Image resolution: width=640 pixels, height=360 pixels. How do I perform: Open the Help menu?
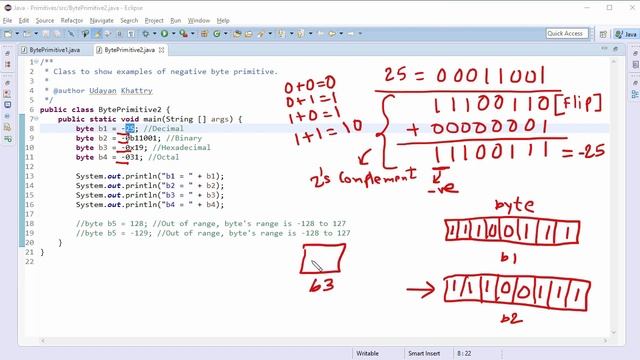[x=223, y=20]
